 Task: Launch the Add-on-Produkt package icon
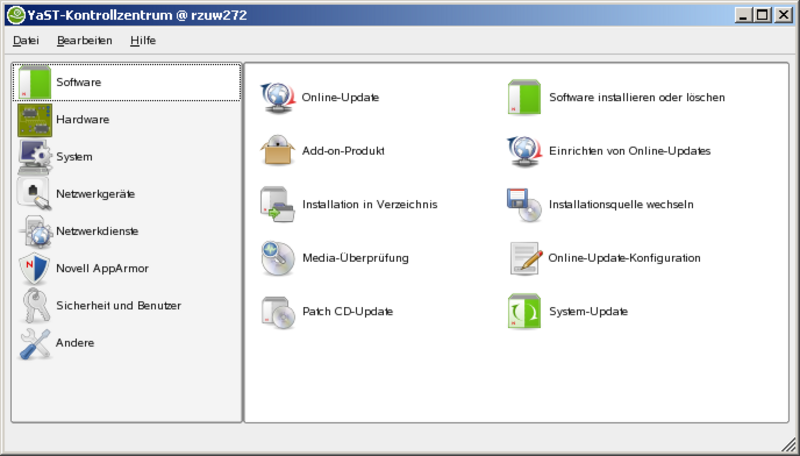277,151
